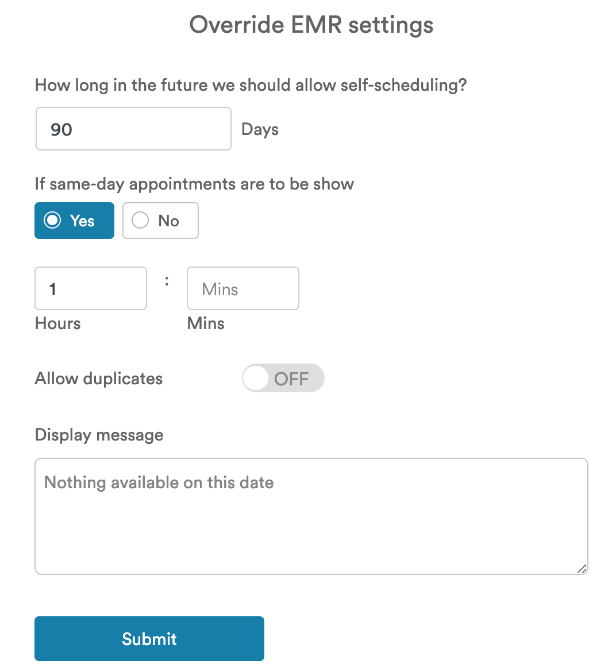The image size is (616, 672).
Task: Grab the text area resize handle
Action: click(582, 569)
